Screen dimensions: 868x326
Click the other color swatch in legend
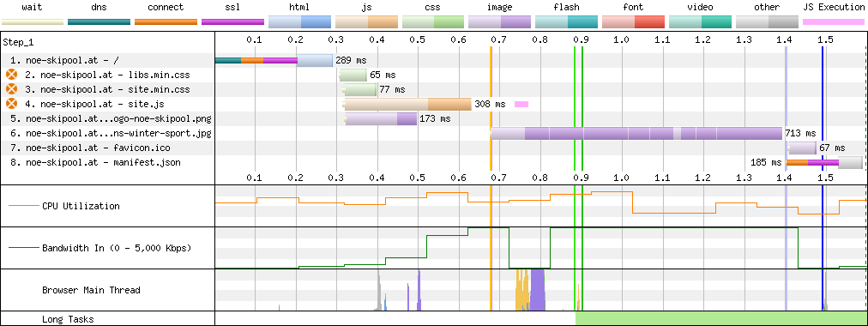click(x=767, y=22)
